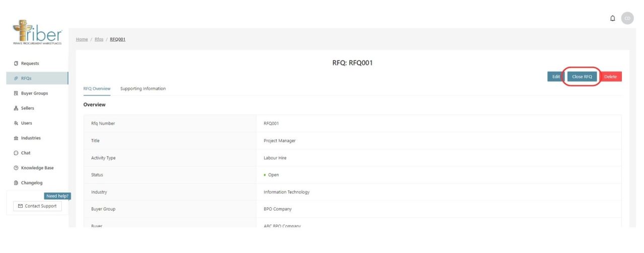
Task: Click the Activity Type field label
Action: click(103, 158)
